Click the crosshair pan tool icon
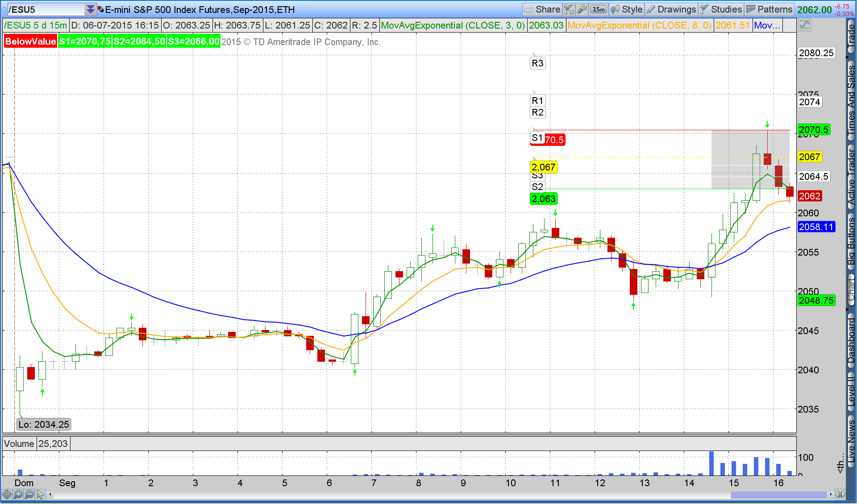The width and height of the screenshot is (857, 504). pos(7,494)
